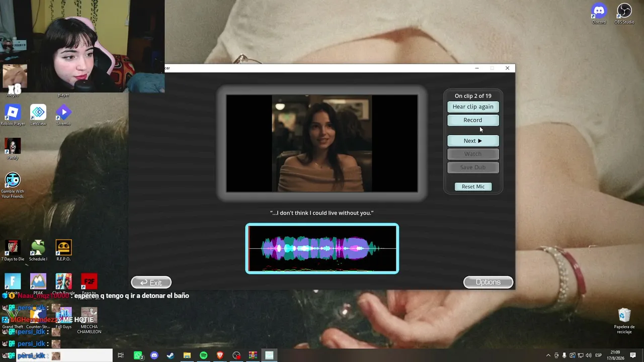Open Task View on the taskbar
The height and width of the screenshot is (362, 644).
(121, 355)
